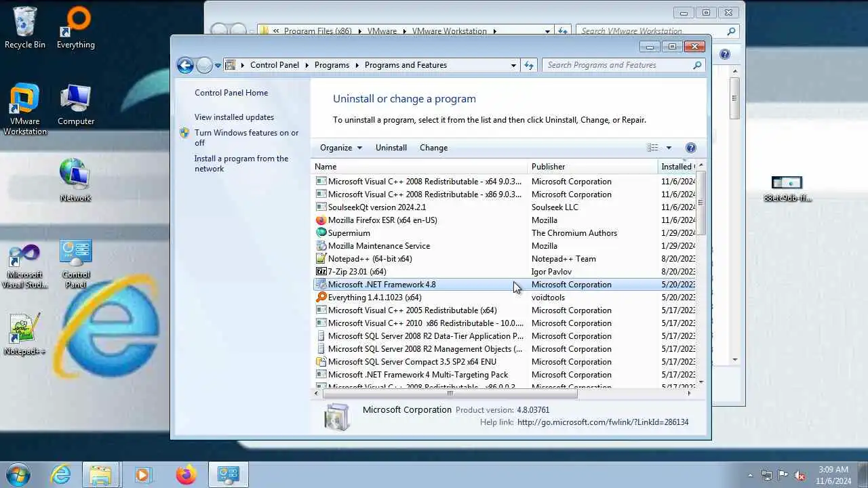Open the Computer desktop icon
Viewport: 868px width, 488px height.
pyautogui.click(x=76, y=105)
